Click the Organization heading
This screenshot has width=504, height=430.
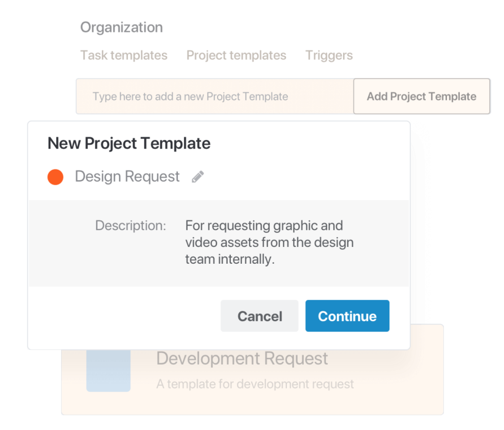122,28
